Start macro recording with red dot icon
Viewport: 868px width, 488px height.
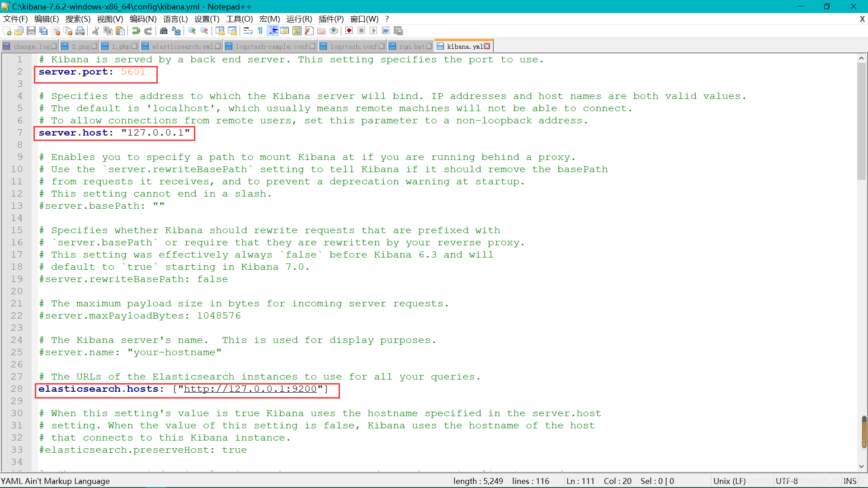pos(349,31)
